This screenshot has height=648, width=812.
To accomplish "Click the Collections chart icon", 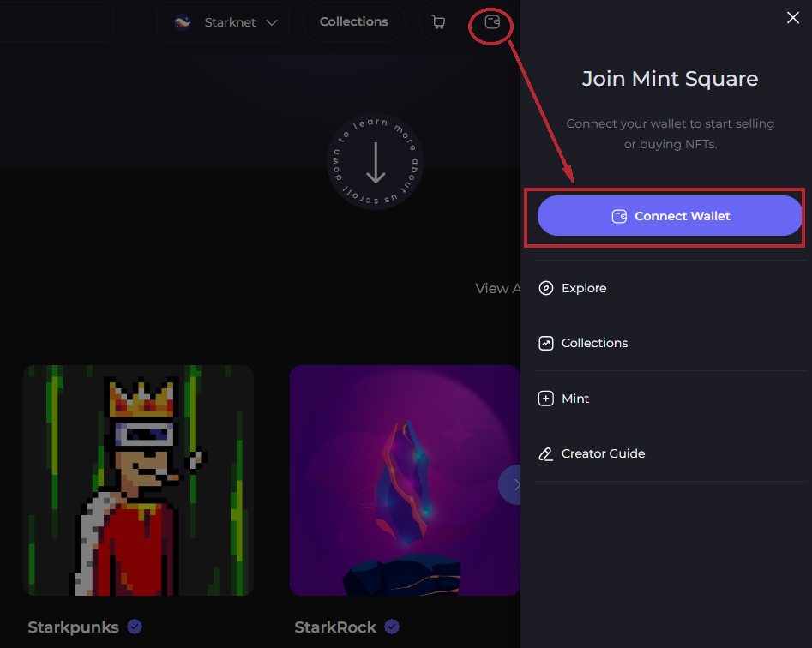I will tap(546, 343).
